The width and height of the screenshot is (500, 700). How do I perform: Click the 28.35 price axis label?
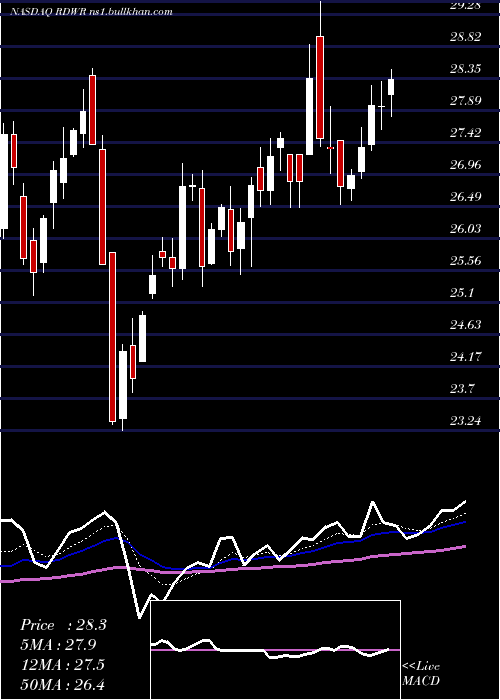465,69
